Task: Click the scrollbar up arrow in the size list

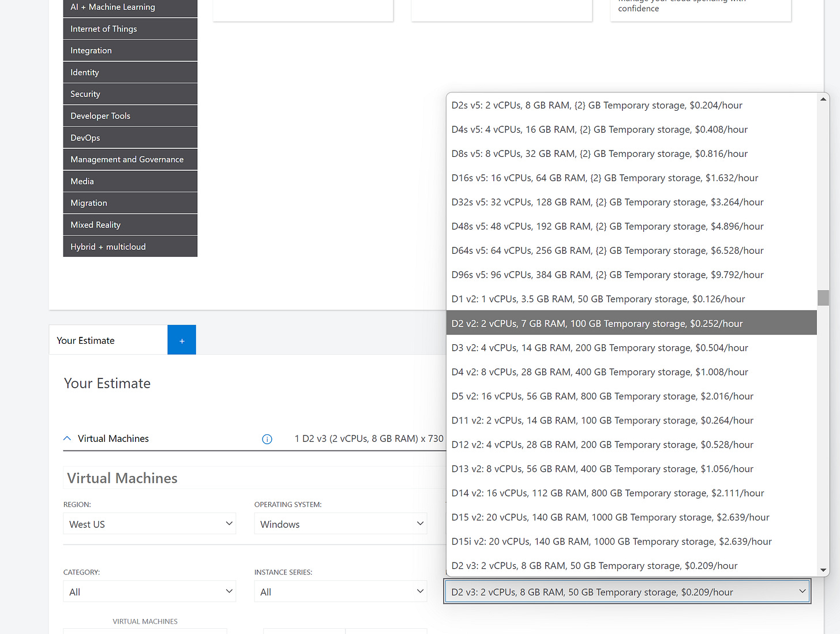Action: pos(823,98)
